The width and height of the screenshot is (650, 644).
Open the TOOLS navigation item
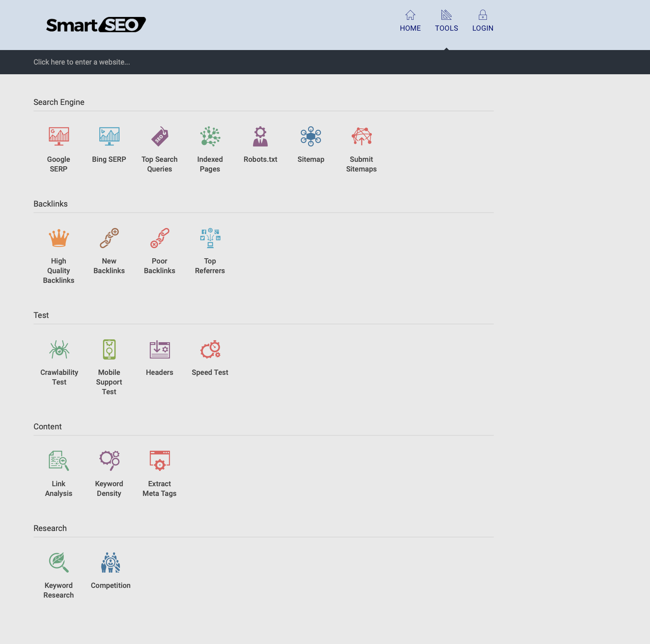click(x=447, y=21)
